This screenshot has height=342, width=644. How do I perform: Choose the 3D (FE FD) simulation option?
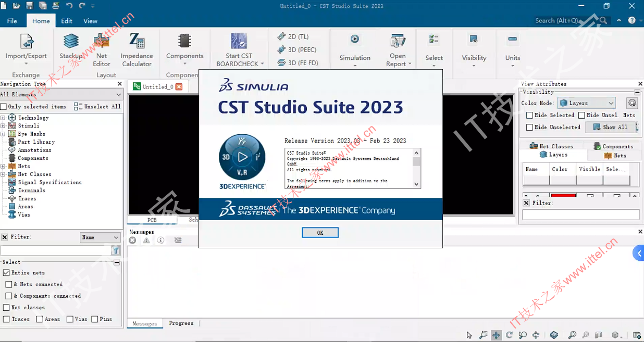[x=297, y=62]
